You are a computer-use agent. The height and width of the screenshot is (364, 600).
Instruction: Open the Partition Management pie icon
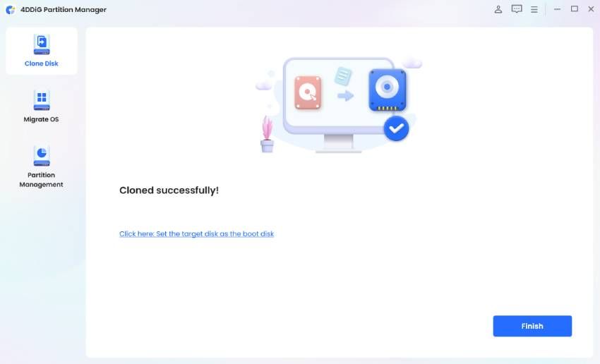[x=42, y=156]
